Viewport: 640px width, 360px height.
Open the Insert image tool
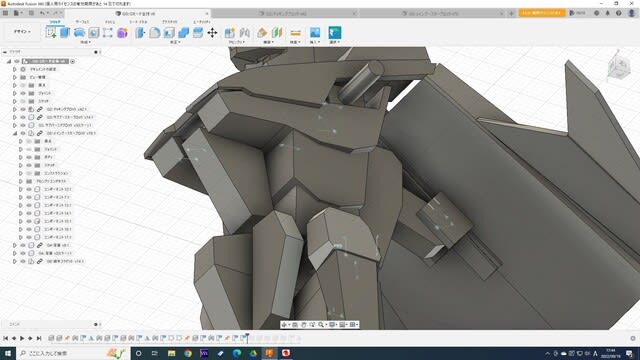[x=315, y=33]
